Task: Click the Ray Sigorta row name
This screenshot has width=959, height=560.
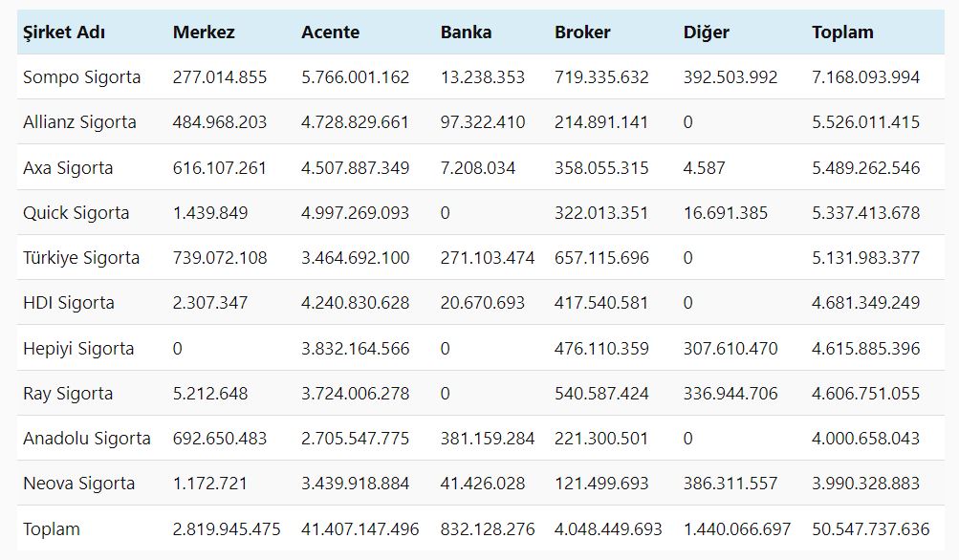Action: (x=68, y=394)
